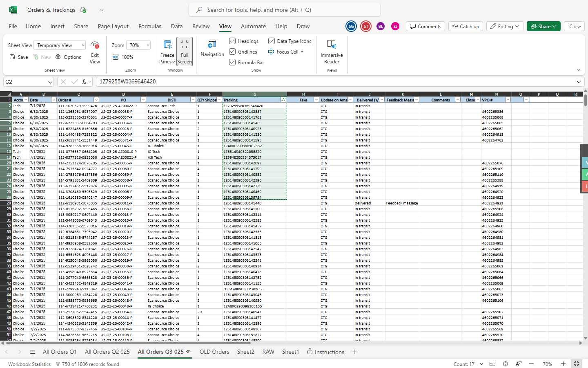Click the ST user avatar
This screenshot has height=368, width=588.
[366, 26]
